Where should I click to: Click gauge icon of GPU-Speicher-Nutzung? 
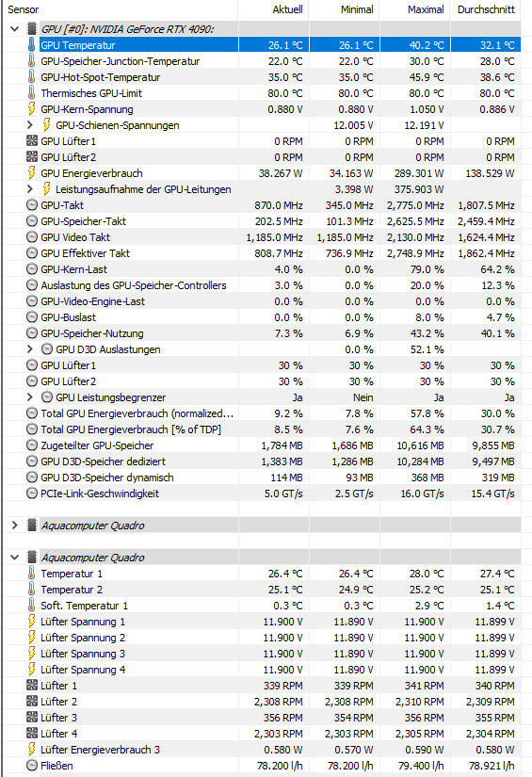(32, 333)
